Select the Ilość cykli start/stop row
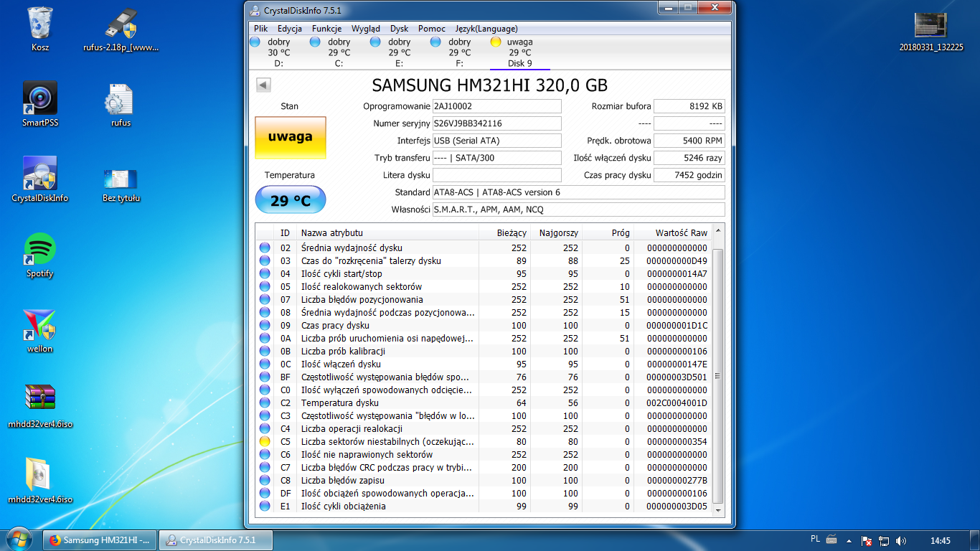 (484, 274)
